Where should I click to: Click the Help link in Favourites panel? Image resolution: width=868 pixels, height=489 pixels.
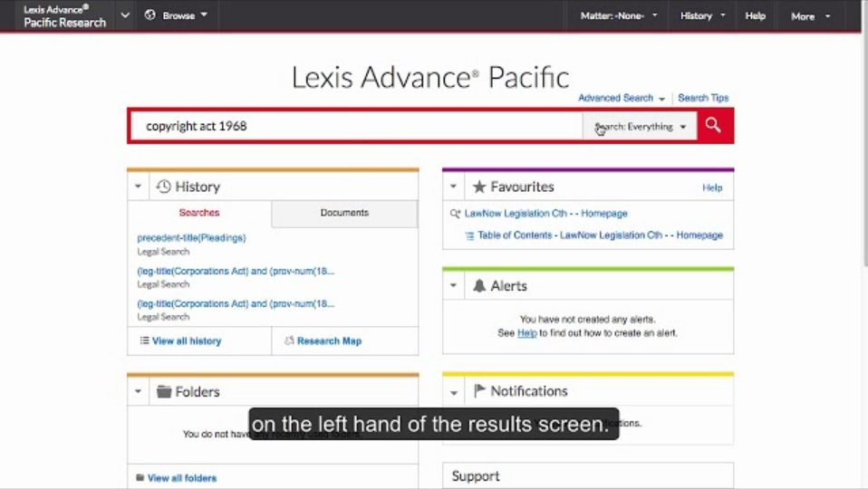point(712,187)
